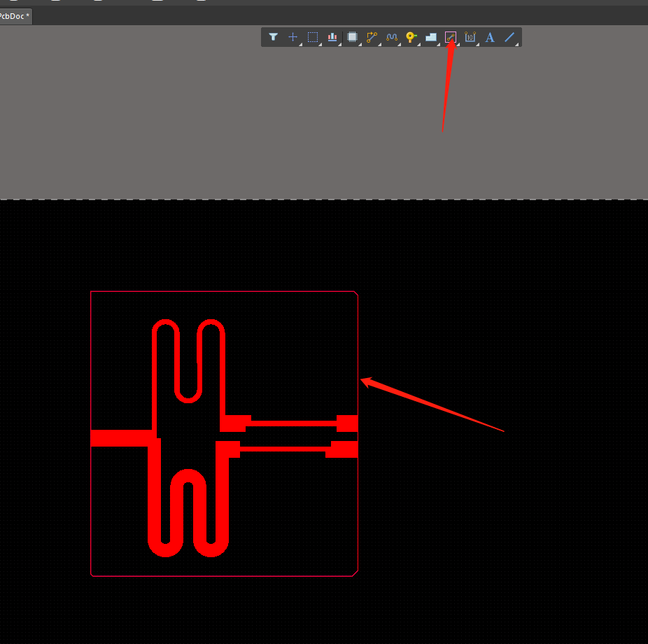Open the Selection Filter funnel icon

coord(273,37)
